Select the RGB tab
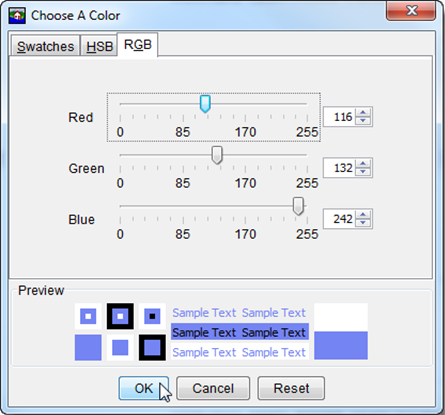The height and width of the screenshot is (415, 445). point(138,45)
